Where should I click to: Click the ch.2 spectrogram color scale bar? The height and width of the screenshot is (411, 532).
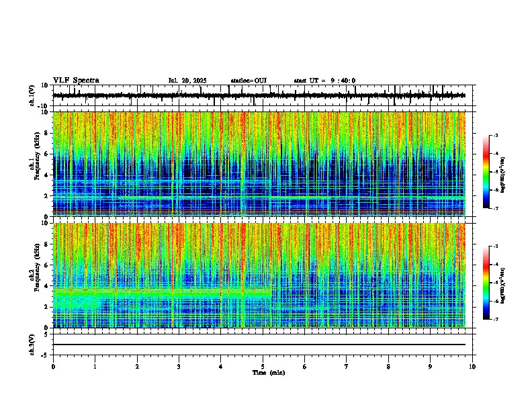[486, 283]
